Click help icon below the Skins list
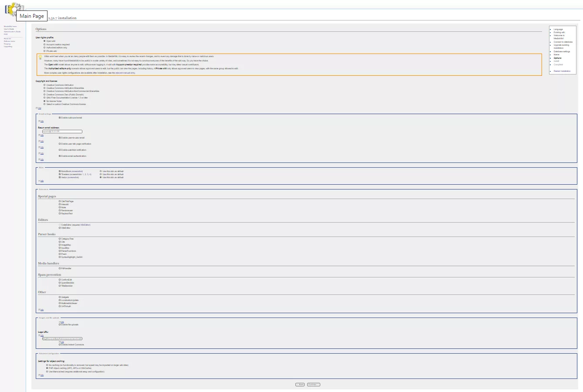The image size is (583, 392). point(41,181)
